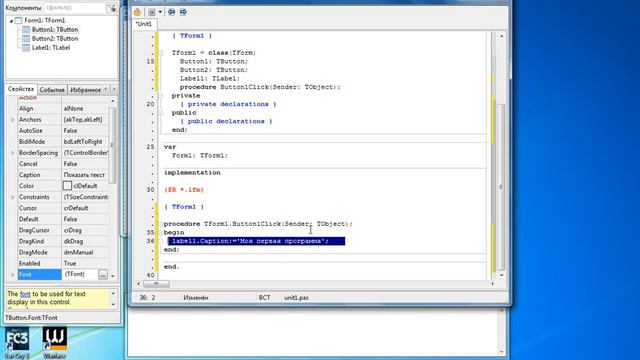Click the {$R *.lfm} directive line
Screen dimensions: 640x360
184,190
